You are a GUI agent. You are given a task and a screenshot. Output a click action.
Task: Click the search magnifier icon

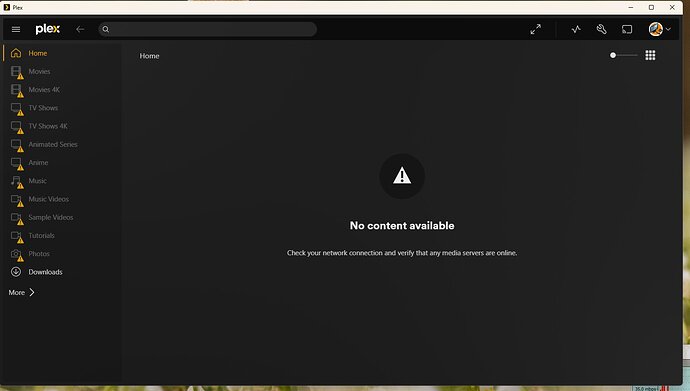click(106, 29)
